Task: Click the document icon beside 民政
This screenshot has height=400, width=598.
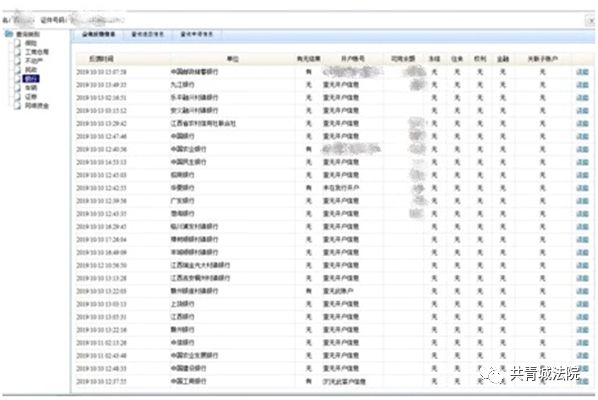Action: click(18, 70)
